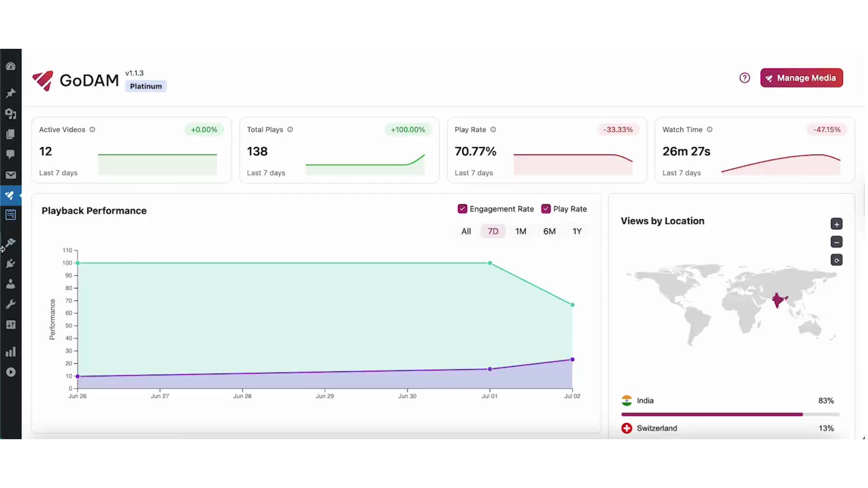Image resolution: width=868 pixels, height=488 pixels.
Task: Click the India views progress bar
Action: tap(730, 414)
